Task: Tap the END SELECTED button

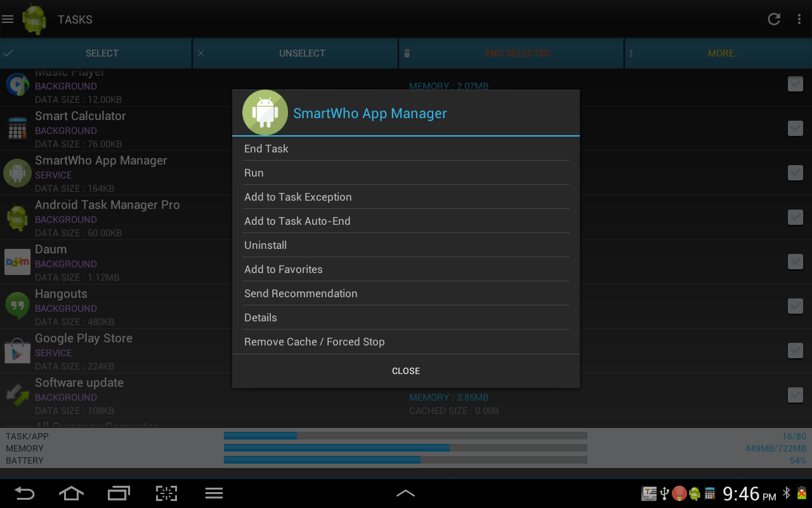Action: pyautogui.click(x=511, y=53)
